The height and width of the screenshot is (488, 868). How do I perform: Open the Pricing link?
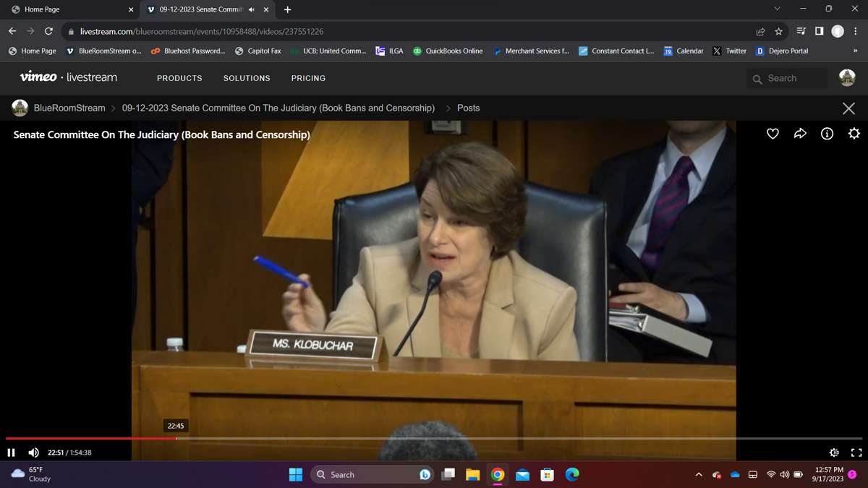point(308,78)
